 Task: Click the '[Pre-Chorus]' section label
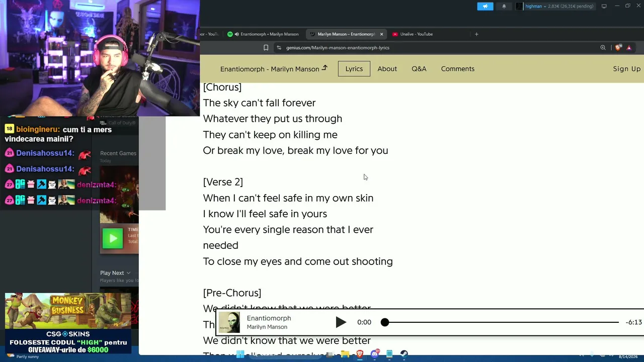(232, 293)
